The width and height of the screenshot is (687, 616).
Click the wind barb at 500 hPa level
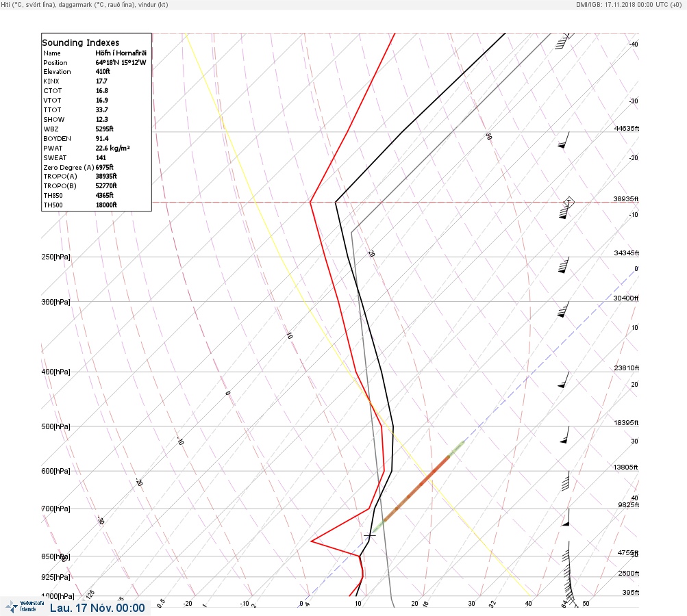(565, 435)
